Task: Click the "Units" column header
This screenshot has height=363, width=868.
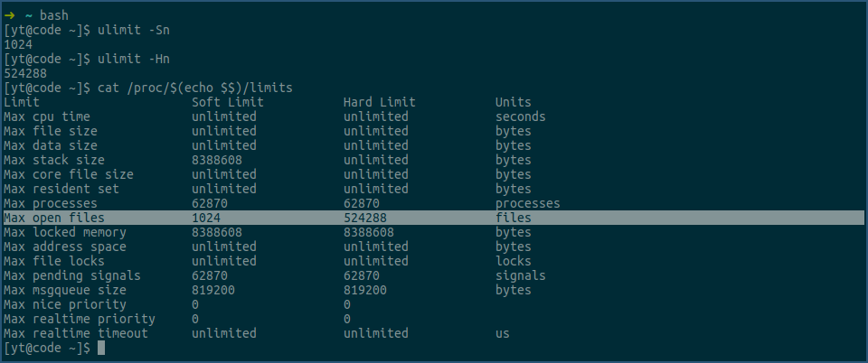Action: tap(514, 102)
